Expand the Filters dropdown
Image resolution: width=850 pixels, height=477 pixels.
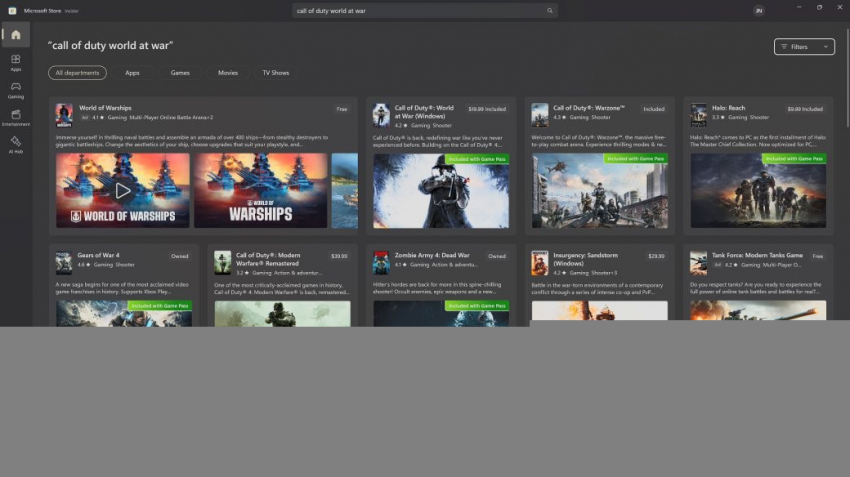(804, 47)
